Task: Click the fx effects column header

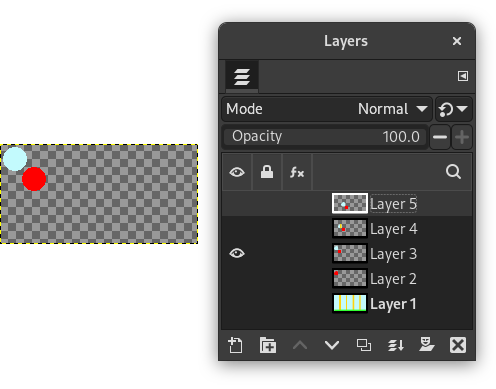Action: 297,172
